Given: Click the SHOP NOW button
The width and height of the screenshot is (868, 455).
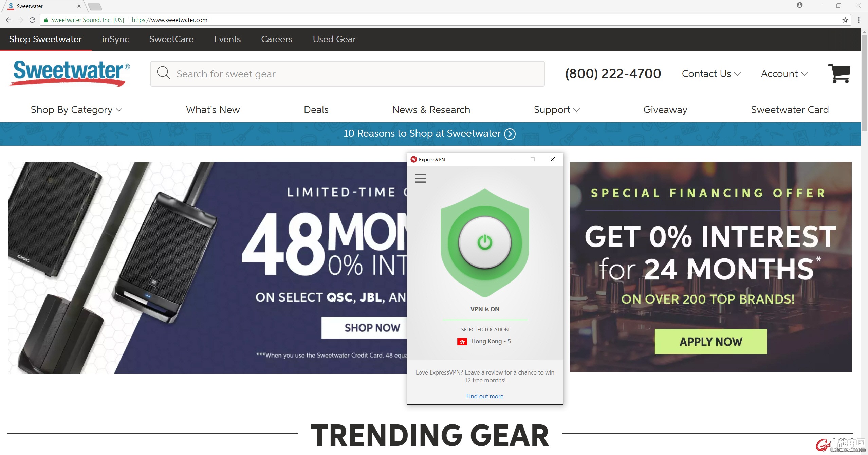Looking at the screenshot, I should coord(364,328).
